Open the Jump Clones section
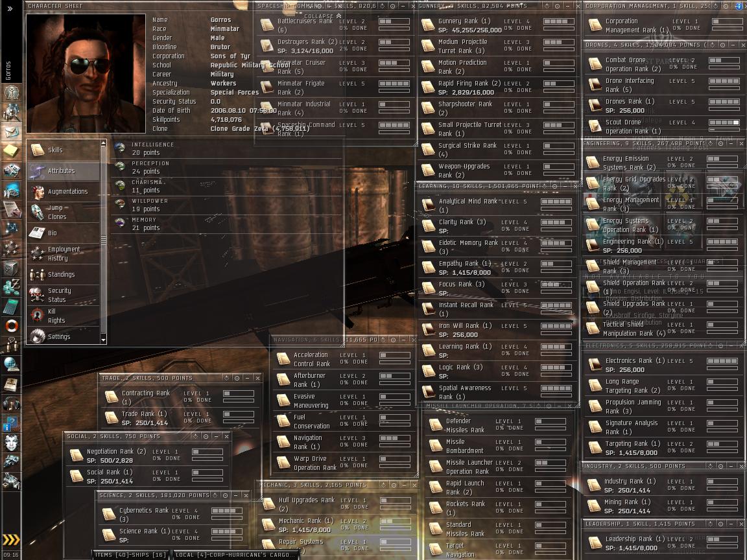Screen dimensions: 747x560 [x=64, y=212]
